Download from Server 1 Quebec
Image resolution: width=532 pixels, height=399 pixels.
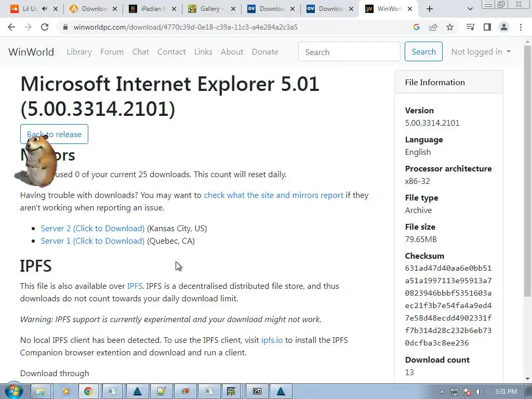(92, 241)
